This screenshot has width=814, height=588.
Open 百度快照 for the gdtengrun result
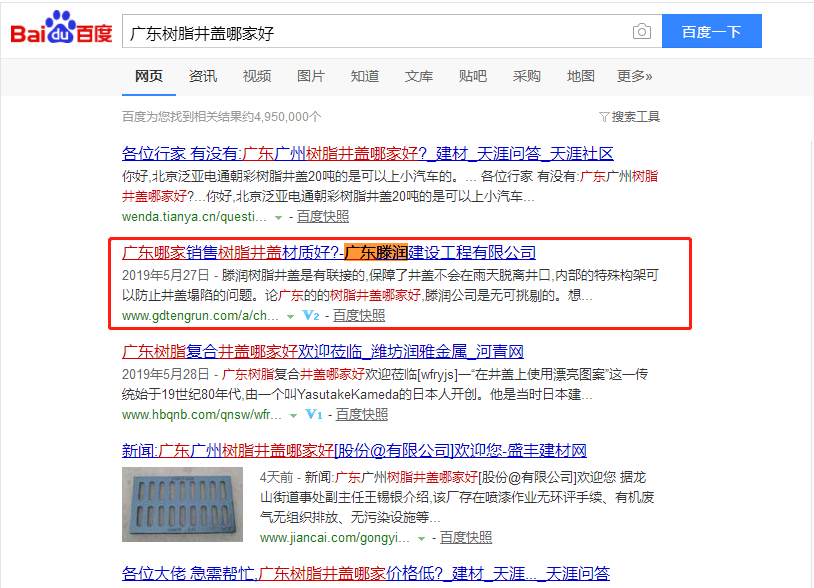coord(359,316)
